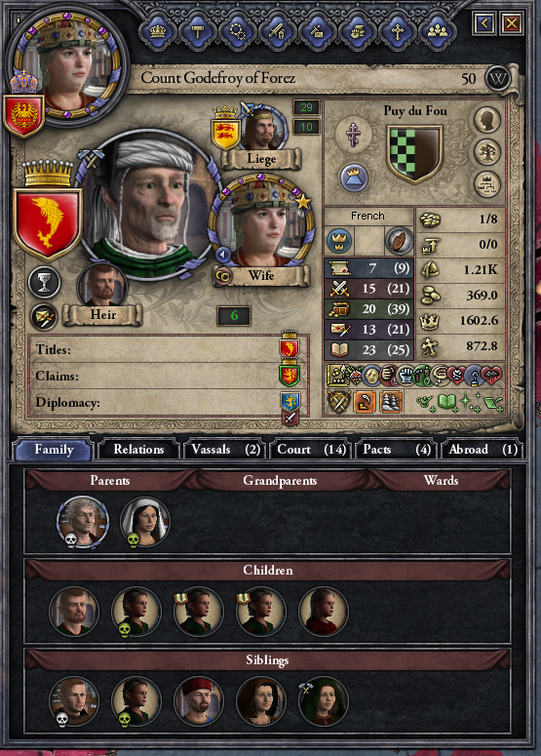Open the military sword menu icon
Viewport: 541px width, 756px height.
278,32
